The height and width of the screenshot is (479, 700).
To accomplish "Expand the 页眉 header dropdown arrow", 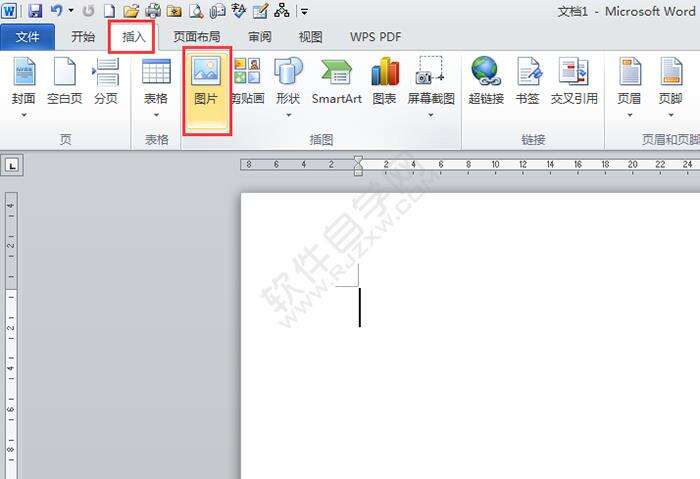I will tap(630, 115).
